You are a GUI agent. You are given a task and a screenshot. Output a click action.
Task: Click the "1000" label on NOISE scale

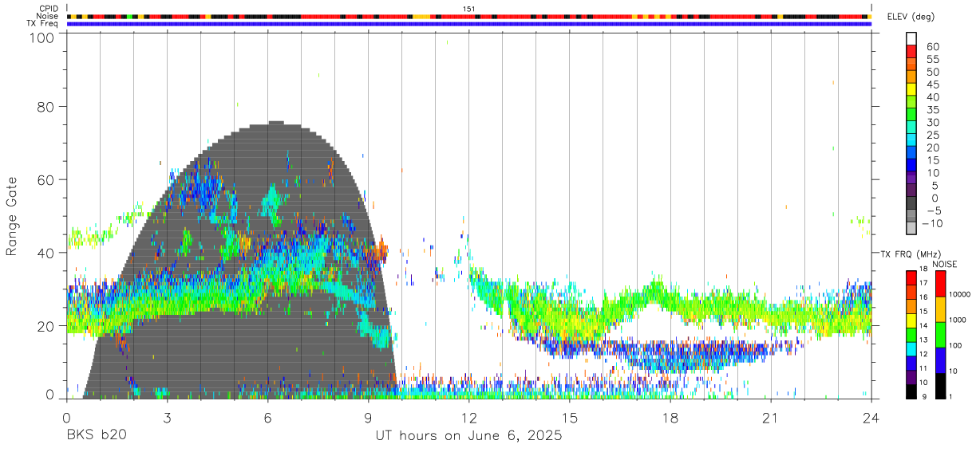957,320
